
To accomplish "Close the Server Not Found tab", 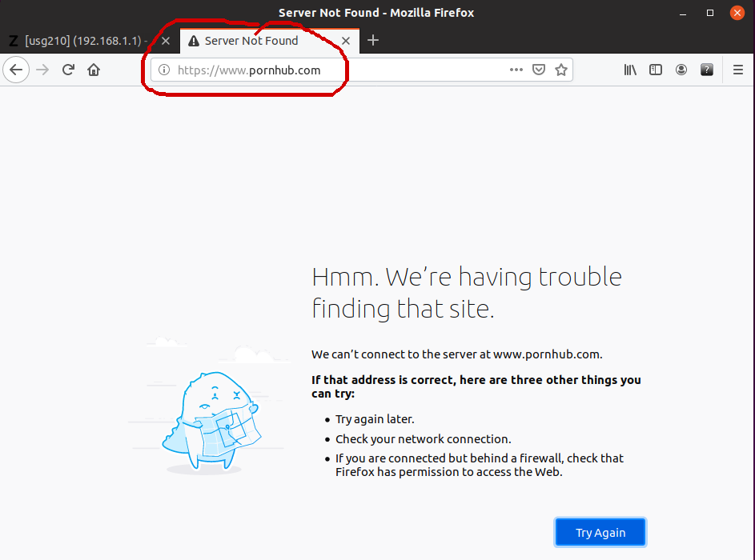I will click(346, 41).
